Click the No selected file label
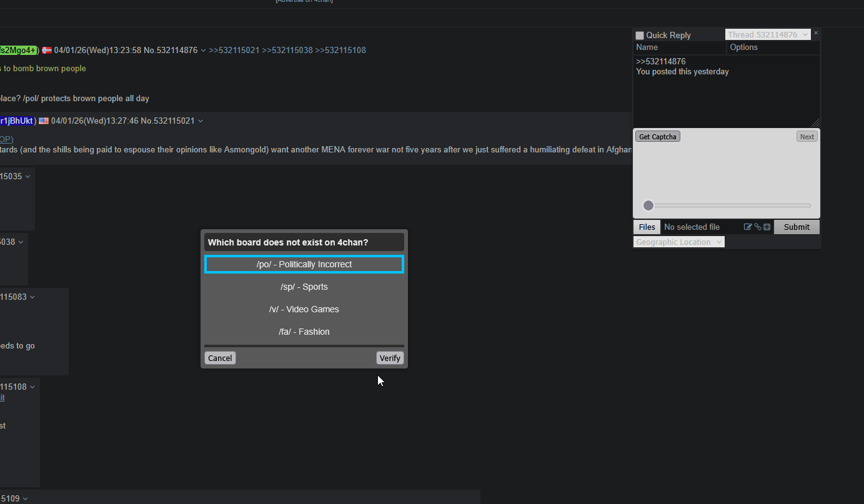 692,227
